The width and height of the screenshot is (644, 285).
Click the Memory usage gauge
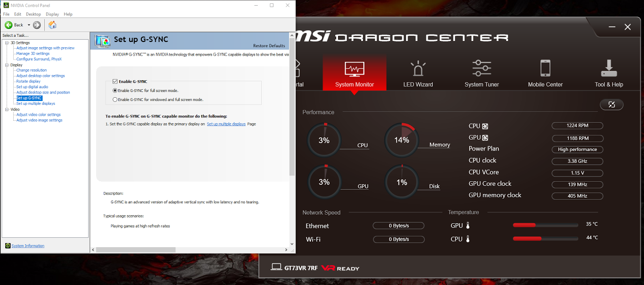click(402, 140)
